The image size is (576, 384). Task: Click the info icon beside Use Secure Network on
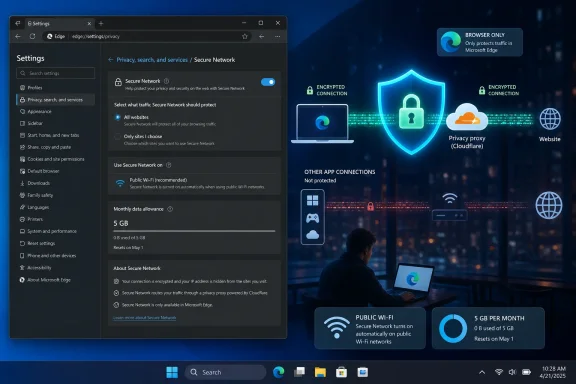coord(169,165)
